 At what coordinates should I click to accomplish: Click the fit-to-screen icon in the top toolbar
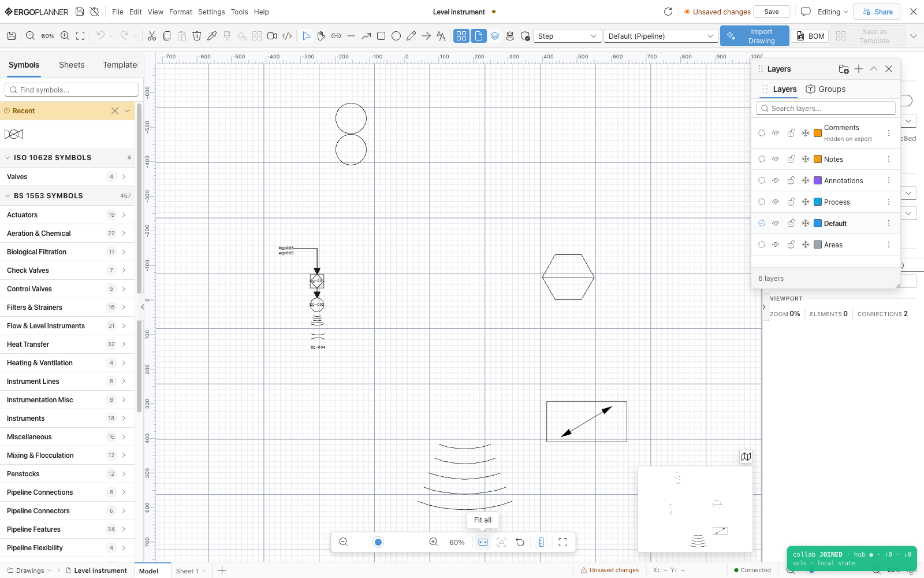80,36
